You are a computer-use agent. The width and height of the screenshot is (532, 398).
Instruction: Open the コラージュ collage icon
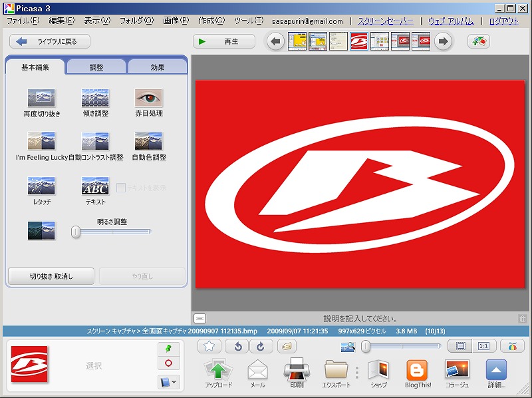(x=457, y=373)
